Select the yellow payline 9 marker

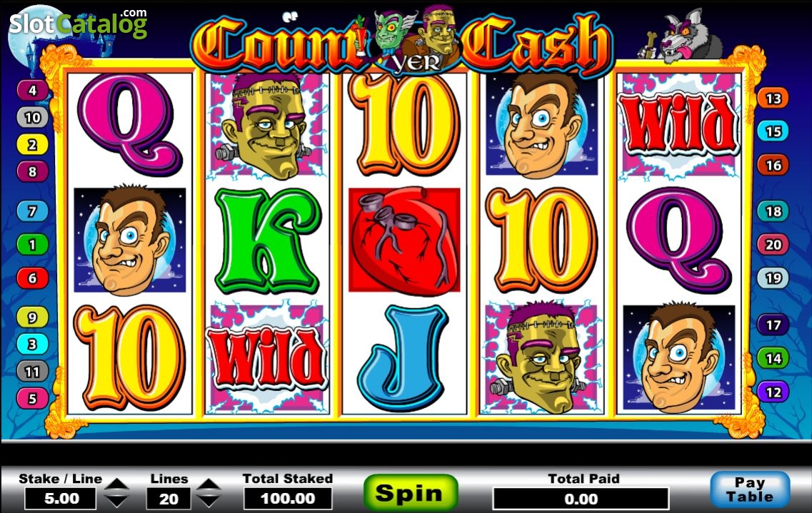tap(33, 317)
